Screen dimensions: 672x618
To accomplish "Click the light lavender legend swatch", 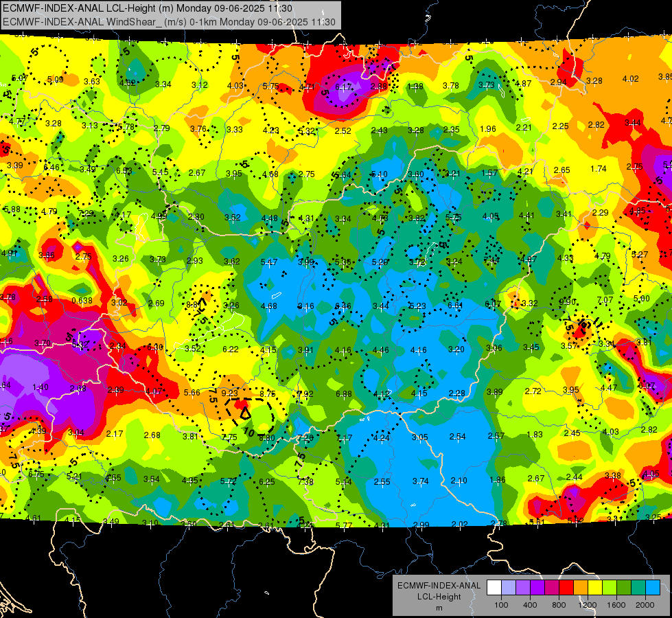I will point(509,588).
